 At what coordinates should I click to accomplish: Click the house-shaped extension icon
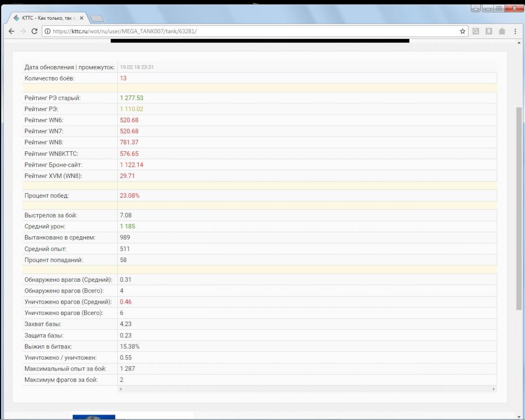[502, 31]
